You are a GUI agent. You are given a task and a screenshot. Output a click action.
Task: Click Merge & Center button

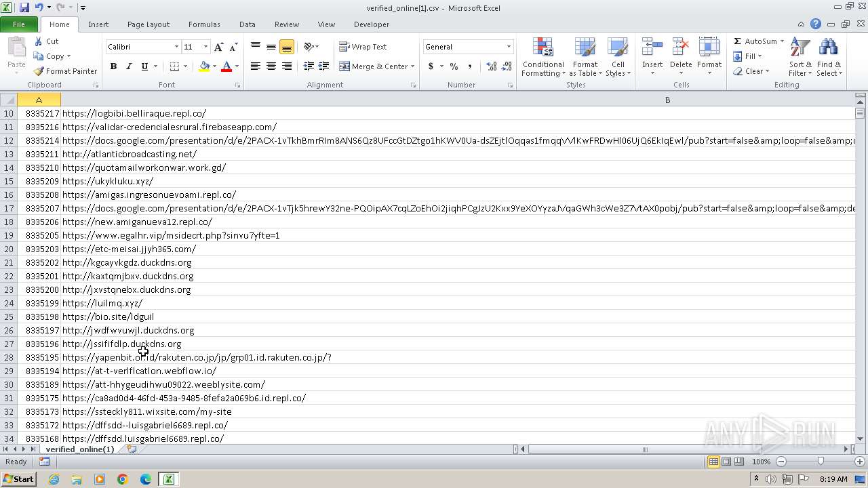[x=373, y=66]
